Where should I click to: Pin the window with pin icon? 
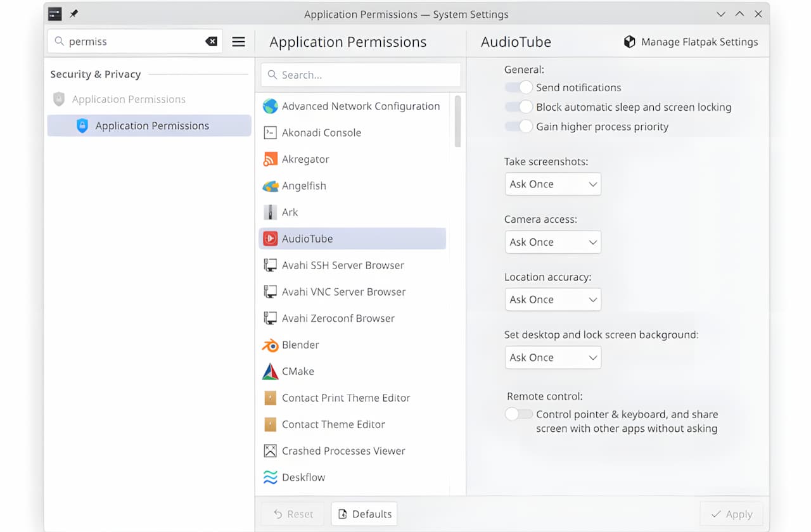pyautogui.click(x=74, y=14)
